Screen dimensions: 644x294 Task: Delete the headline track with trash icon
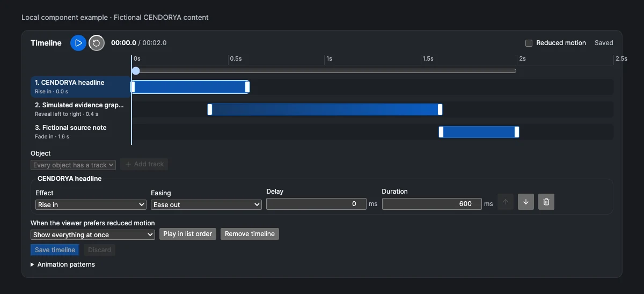546,202
